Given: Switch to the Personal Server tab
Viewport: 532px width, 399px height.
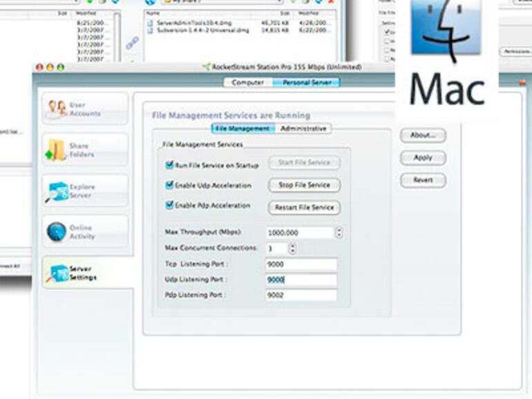Looking at the screenshot, I should point(306,82).
